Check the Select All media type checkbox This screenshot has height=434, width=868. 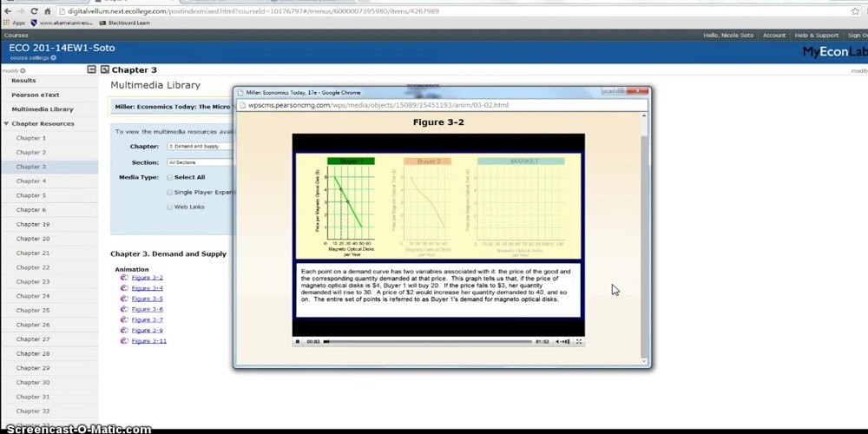click(169, 177)
